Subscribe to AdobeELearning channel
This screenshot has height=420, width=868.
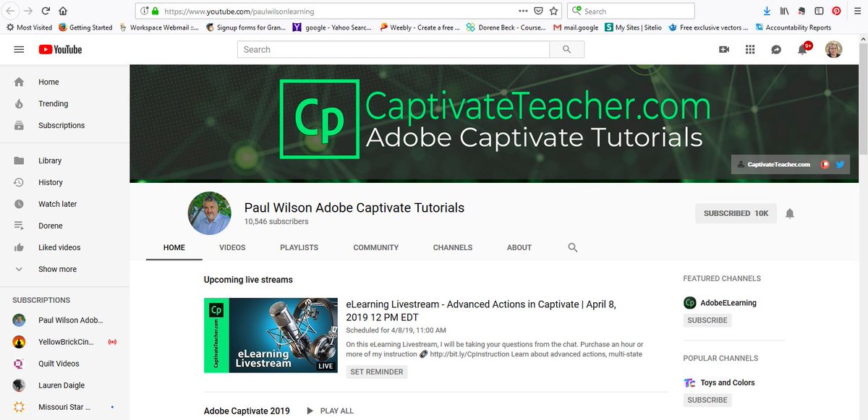pyautogui.click(x=707, y=320)
